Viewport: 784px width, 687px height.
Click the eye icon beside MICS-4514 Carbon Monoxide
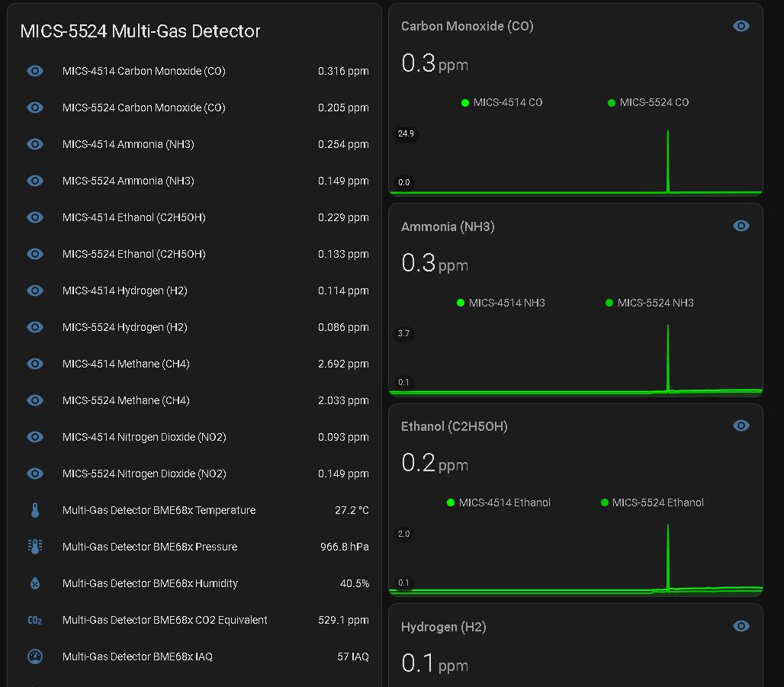click(35, 71)
